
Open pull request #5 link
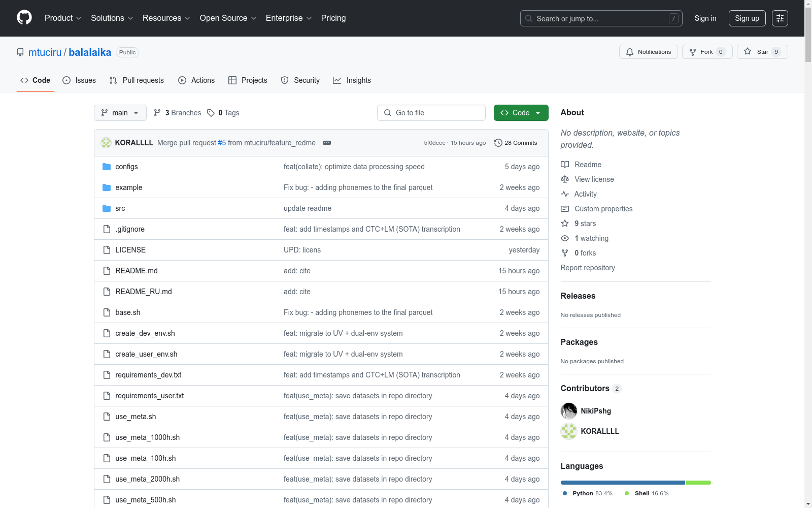pos(222,143)
